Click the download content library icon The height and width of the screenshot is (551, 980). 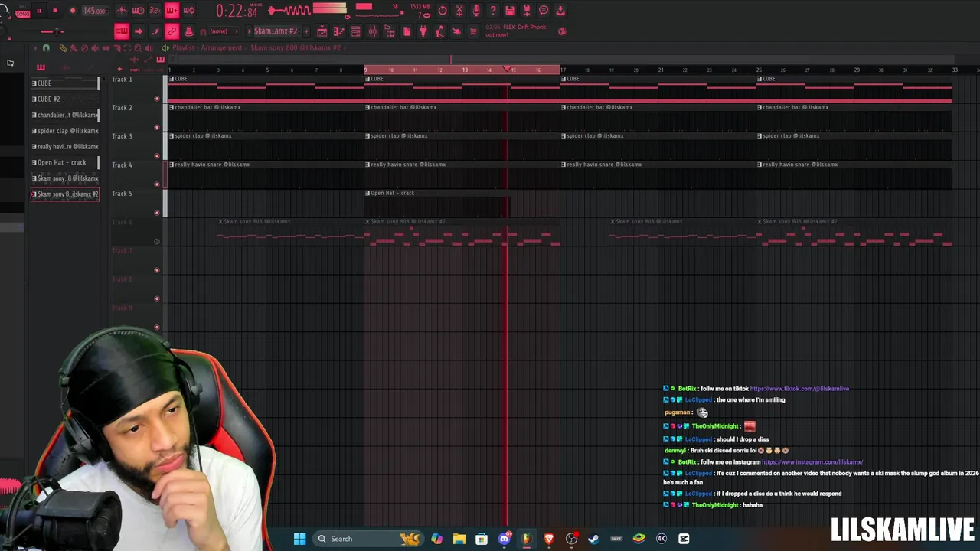tap(560, 11)
